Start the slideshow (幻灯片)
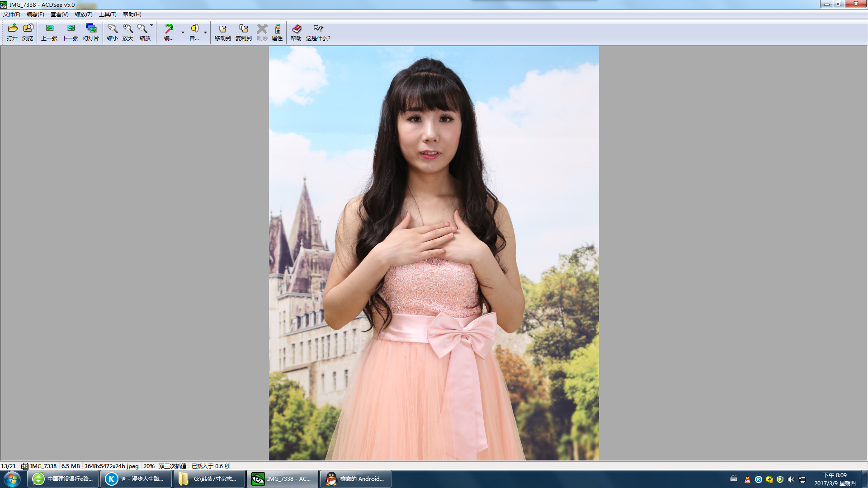The image size is (868, 488). [x=91, y=32]
